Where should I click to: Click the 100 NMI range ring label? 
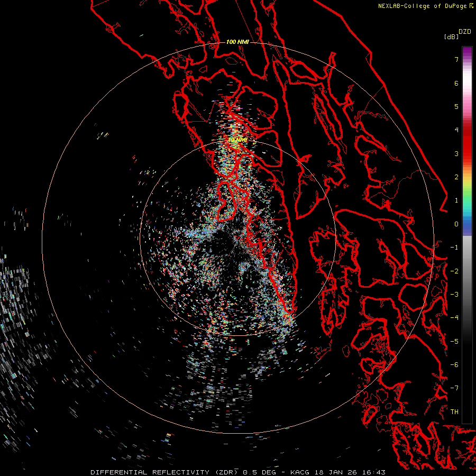click(237, 42)
